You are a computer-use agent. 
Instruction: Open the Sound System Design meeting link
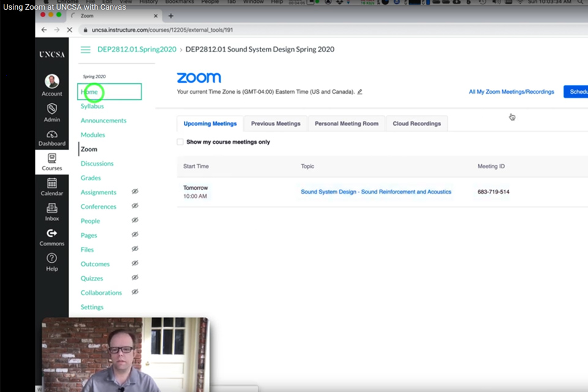(375, 192)
